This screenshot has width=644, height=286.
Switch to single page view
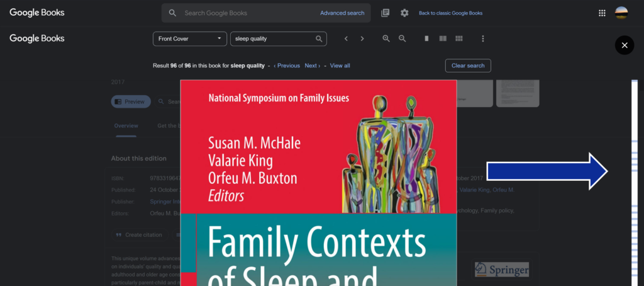coord(427,38)
